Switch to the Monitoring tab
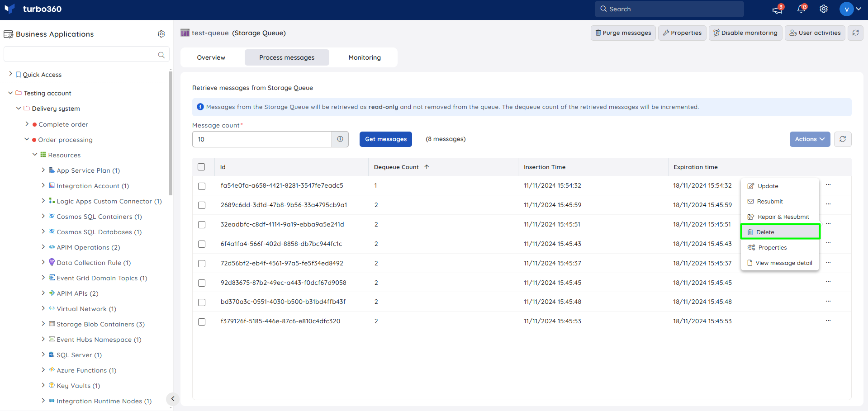The height and width of the screenshot is (411, 868). [x=365, y=57]
